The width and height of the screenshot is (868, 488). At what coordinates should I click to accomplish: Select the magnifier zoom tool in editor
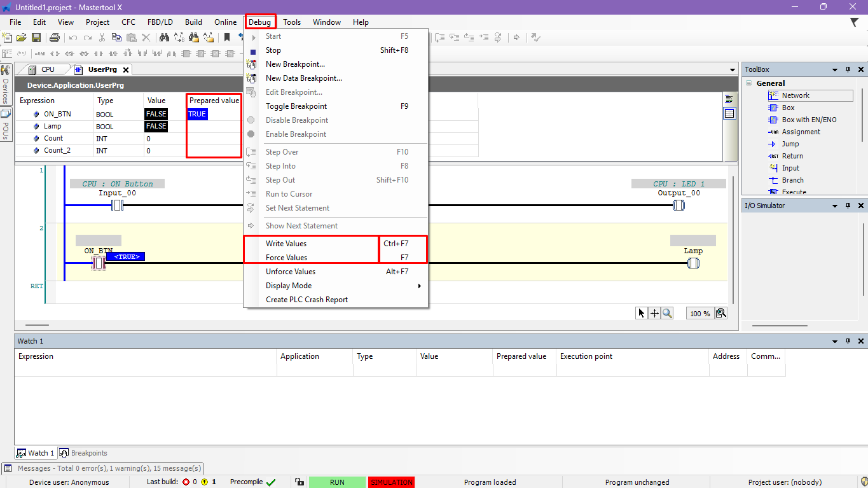666,313
